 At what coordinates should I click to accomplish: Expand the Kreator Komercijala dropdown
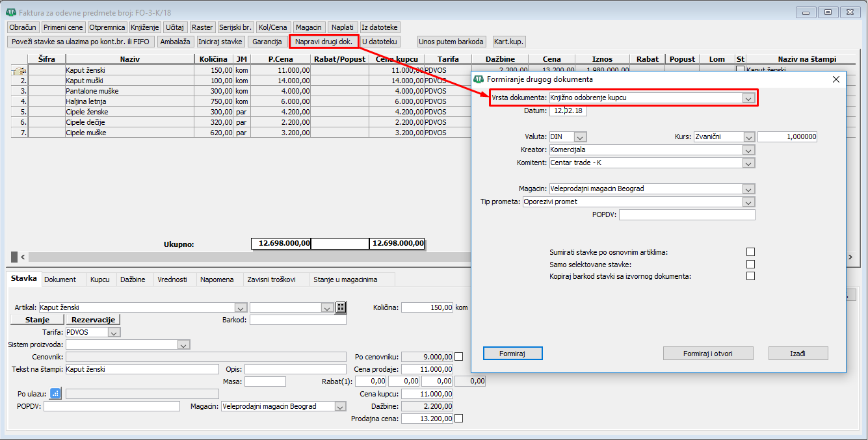pyautogui.click(x=749, y=150)
